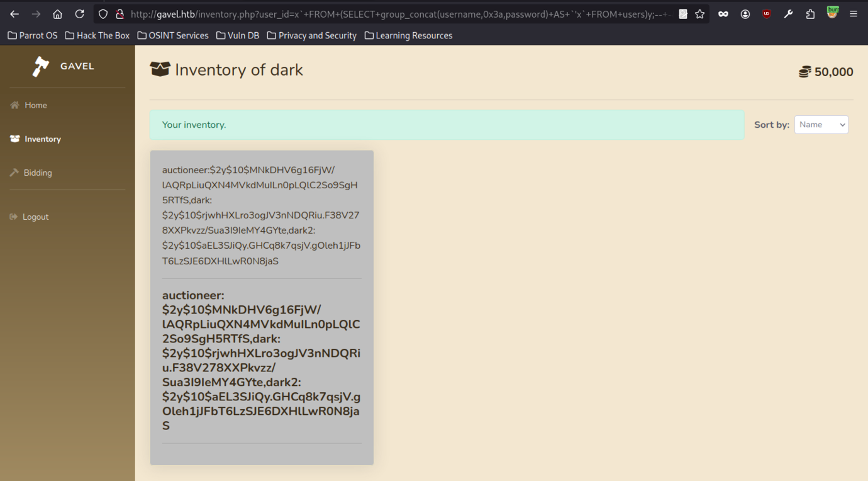This screenshot has width=868, height=481.
Task: Open the Sort by Name dropdown
Action: [821, 125]
